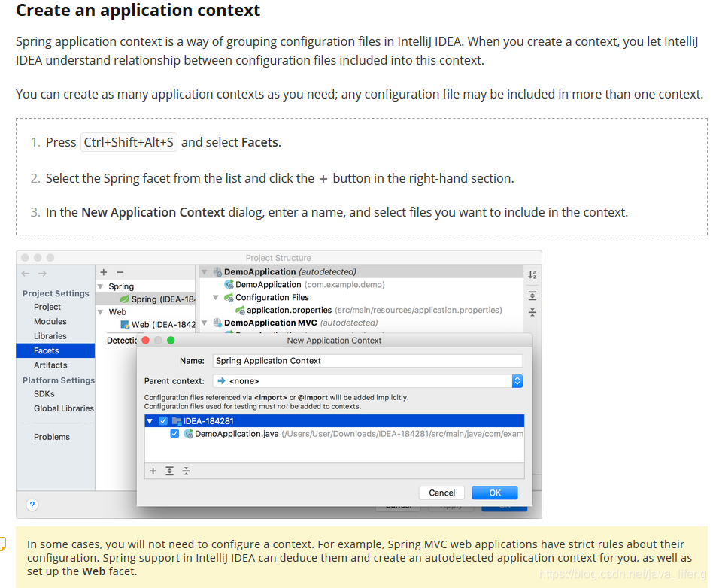Collapse the Spring facet group
713x588 pixels.
coord(101,286)
